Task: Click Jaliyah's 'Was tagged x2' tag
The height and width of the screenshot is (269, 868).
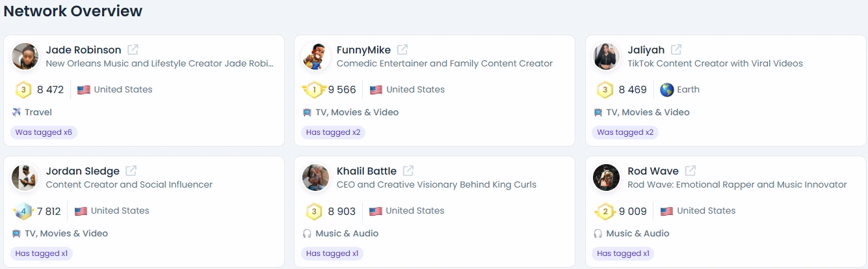Action: point(625,132)
